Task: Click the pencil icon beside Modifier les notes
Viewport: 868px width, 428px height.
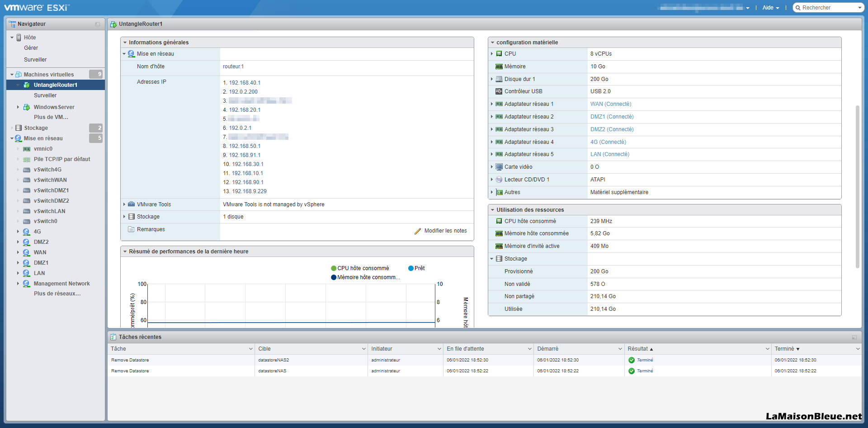Action: click(x=418, y=231)
